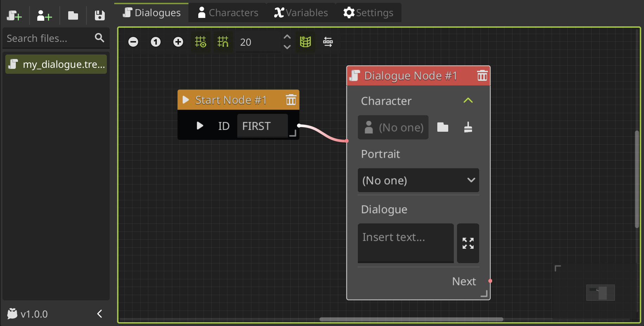Viewport: 644px width, 326px height.
Task: Collapse the sidebar with the arrow button
Action: tap(99, 314)
